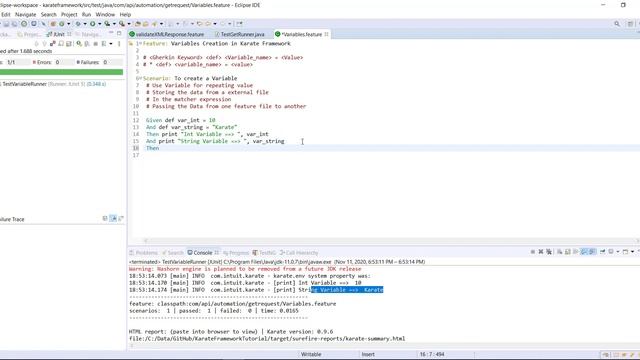Open the Search view tab
The width and height of the screenshot is (640, 360).
click(x=173, y=253)
